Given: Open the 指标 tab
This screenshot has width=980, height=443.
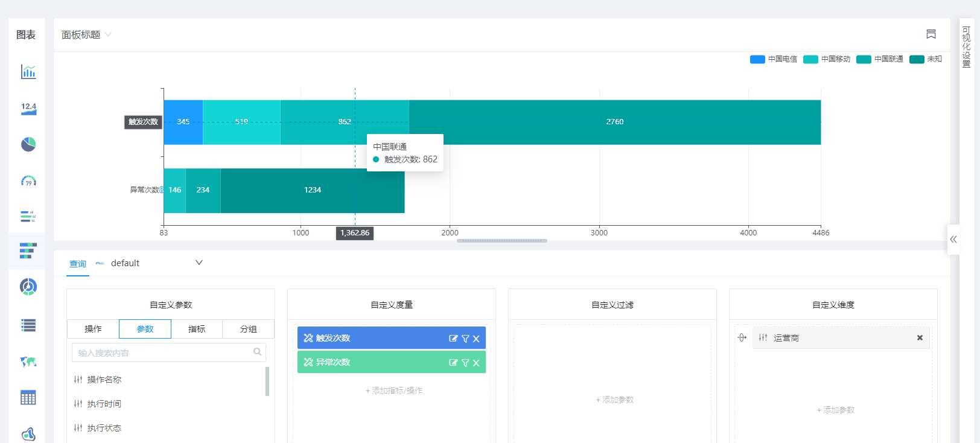Looking at the screenshot, I should tap(197, 329).
